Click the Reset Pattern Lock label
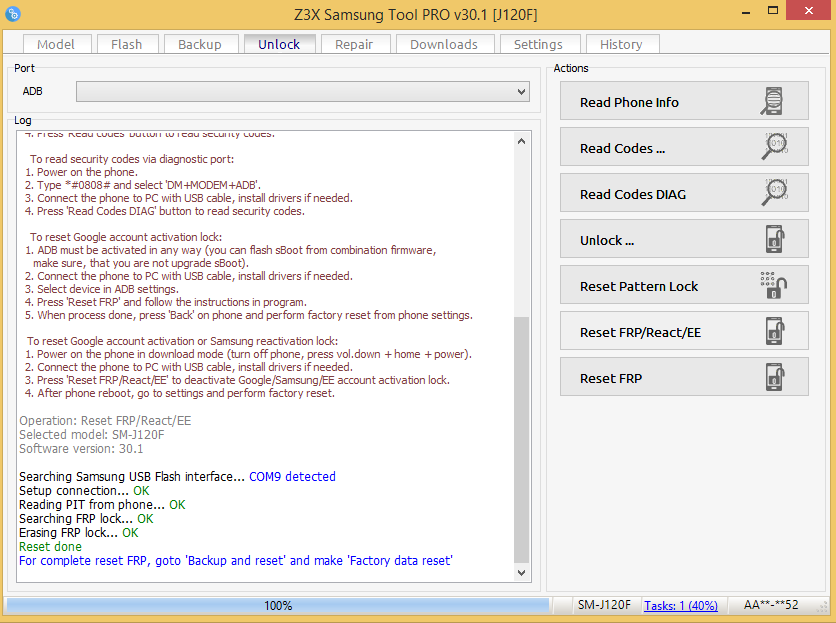 tap(639, 286)
